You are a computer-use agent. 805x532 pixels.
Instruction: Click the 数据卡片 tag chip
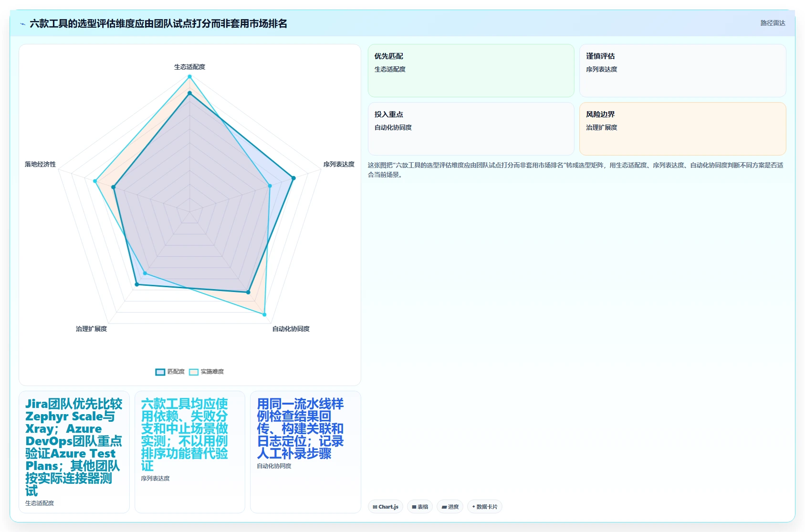(x=485, y=507)
